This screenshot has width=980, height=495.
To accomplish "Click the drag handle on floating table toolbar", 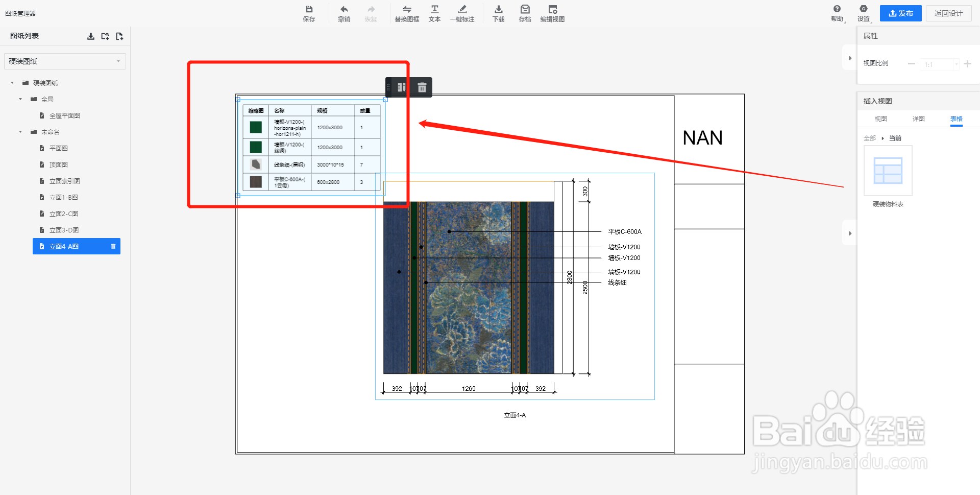I will (x=389, y=87).
